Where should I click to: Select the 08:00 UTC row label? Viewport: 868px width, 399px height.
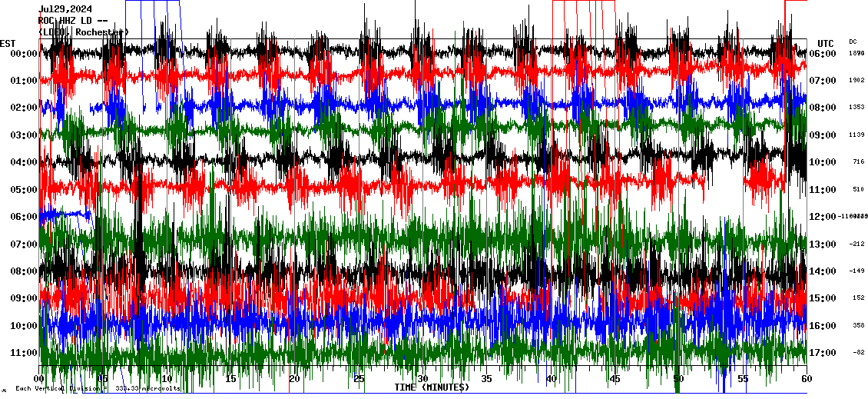click(823, 108)
